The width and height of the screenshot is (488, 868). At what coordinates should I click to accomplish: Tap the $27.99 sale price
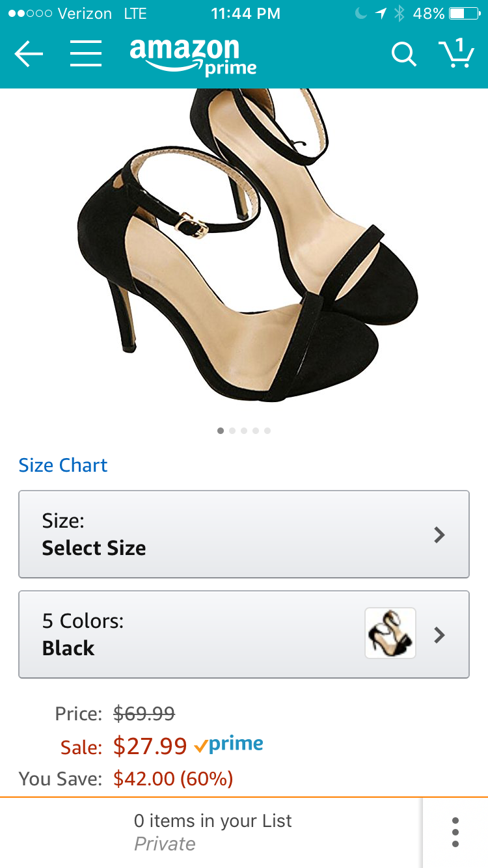pyautogui.click(x=150, y=746)
